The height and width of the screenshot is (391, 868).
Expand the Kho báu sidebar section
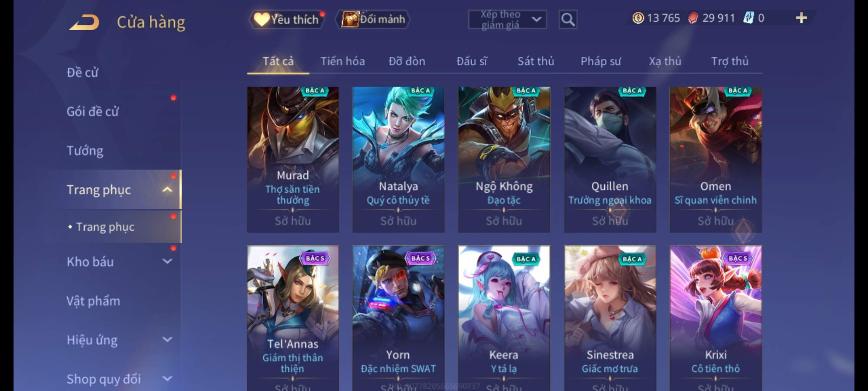(167, 261)
